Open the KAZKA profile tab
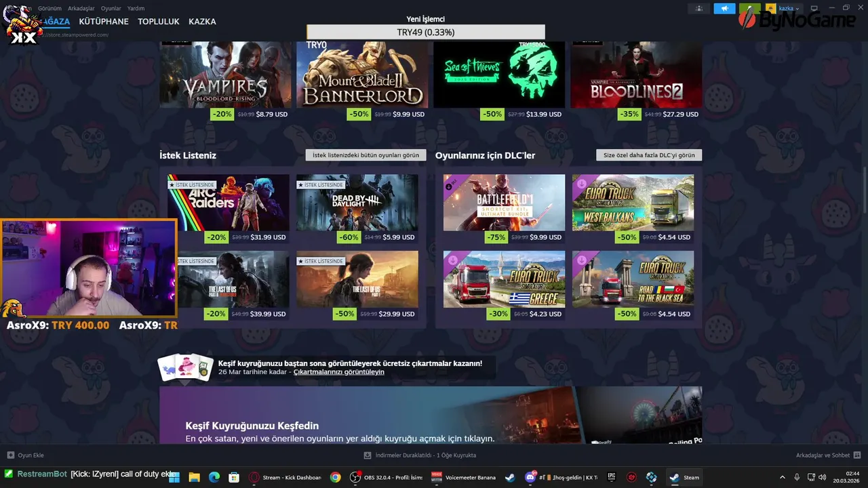The image size is (868, 488). pyautogui.click(x=202, y=22)
